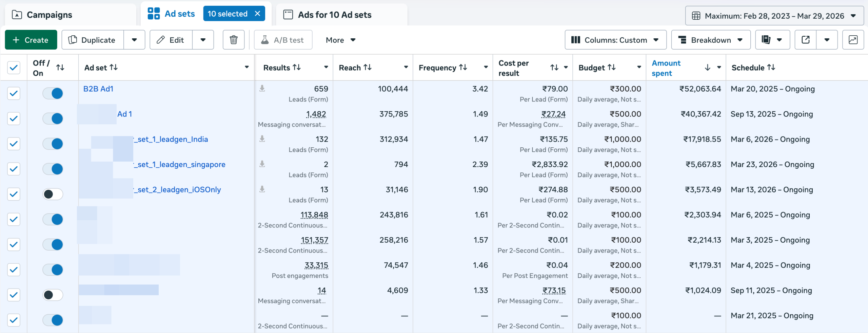Open the Breakdown options
The width and height of the screenshot is (868, 333).
tap(711, 40)
